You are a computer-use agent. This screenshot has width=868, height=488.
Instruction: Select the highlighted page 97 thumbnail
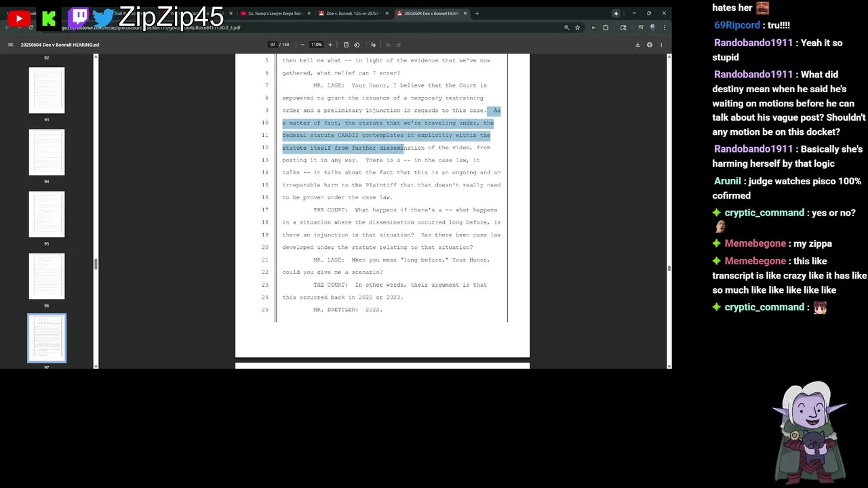pos(47,338)
